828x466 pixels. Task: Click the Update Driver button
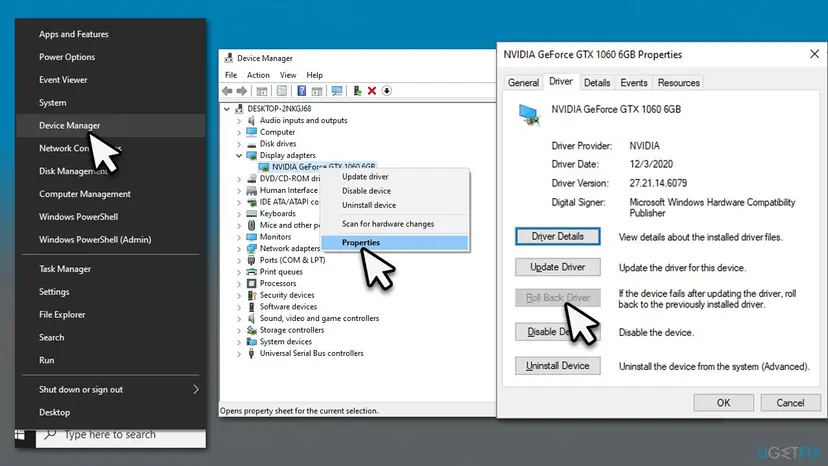pos(558,267)
